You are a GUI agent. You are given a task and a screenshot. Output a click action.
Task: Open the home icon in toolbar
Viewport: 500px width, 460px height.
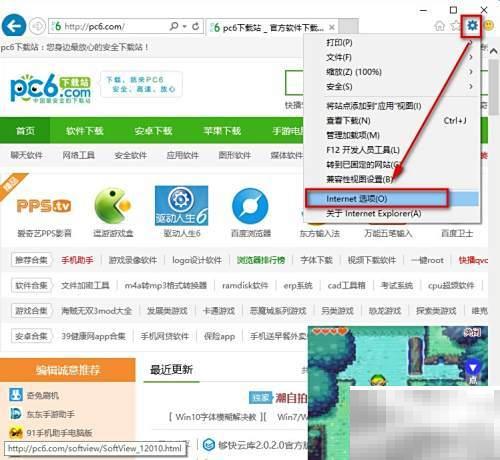(x=440, y=26)
